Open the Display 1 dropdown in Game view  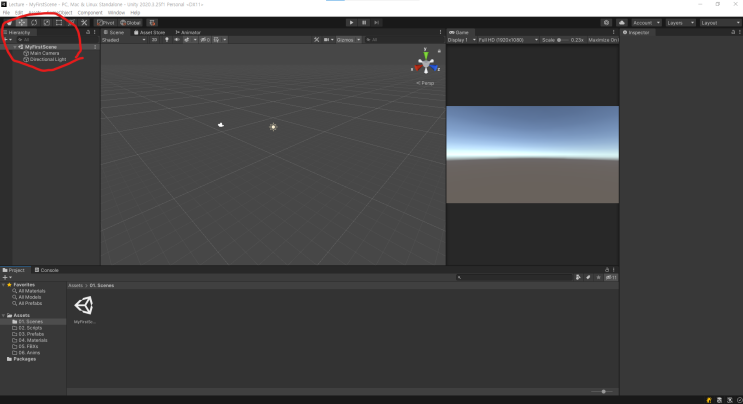(x=462, y=40)
